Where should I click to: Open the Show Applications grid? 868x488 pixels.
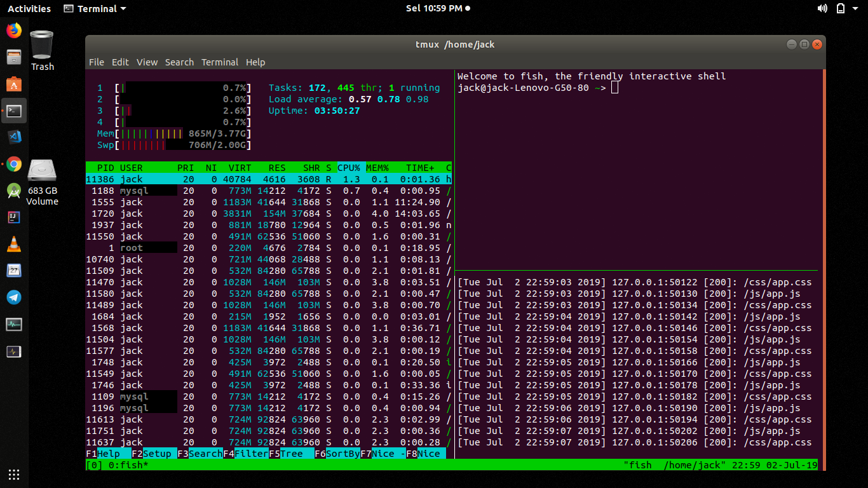tap(13, 475)
